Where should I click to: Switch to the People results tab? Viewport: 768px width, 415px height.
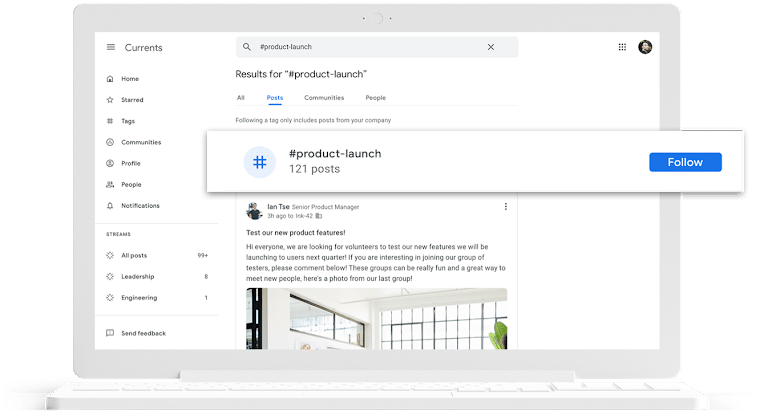(x=376, y=98)
